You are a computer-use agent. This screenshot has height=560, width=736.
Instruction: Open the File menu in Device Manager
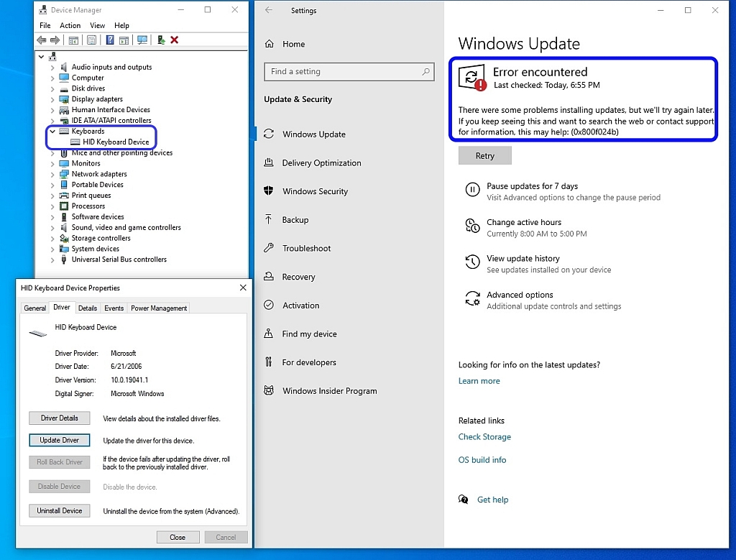tap(45, 25)
